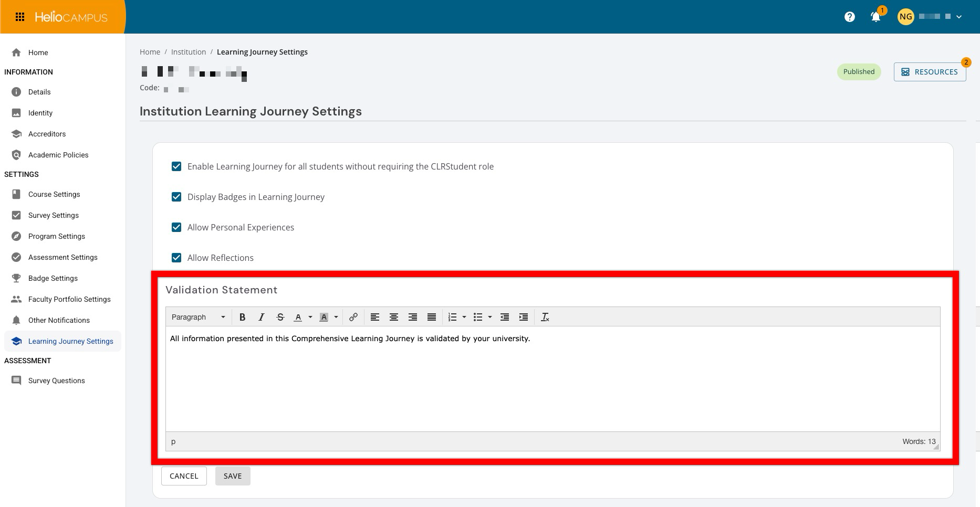Open the notifications bell

point(875,17)
